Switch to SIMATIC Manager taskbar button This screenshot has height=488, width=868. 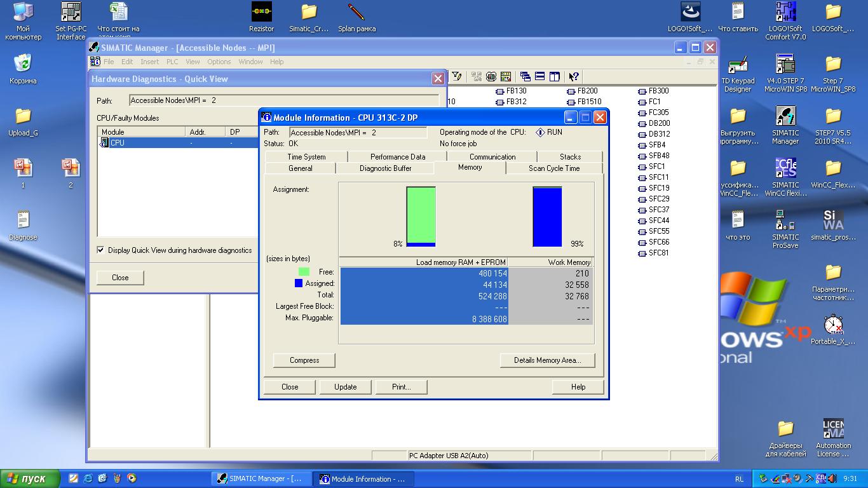pos(261,478)
